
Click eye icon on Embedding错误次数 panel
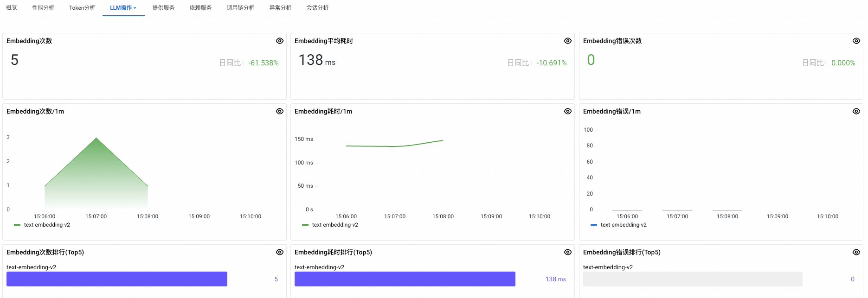(856, 41)
